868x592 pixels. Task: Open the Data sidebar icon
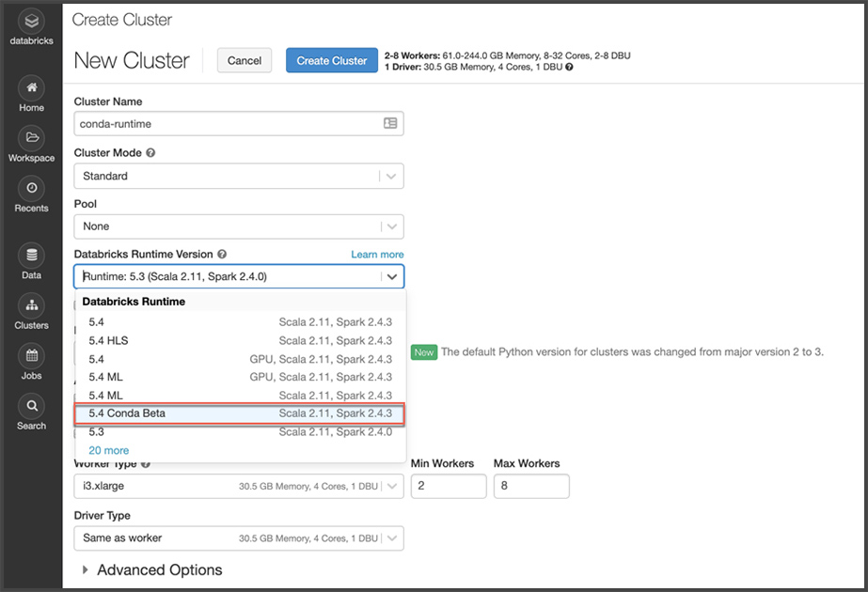(x=31, y=256)
